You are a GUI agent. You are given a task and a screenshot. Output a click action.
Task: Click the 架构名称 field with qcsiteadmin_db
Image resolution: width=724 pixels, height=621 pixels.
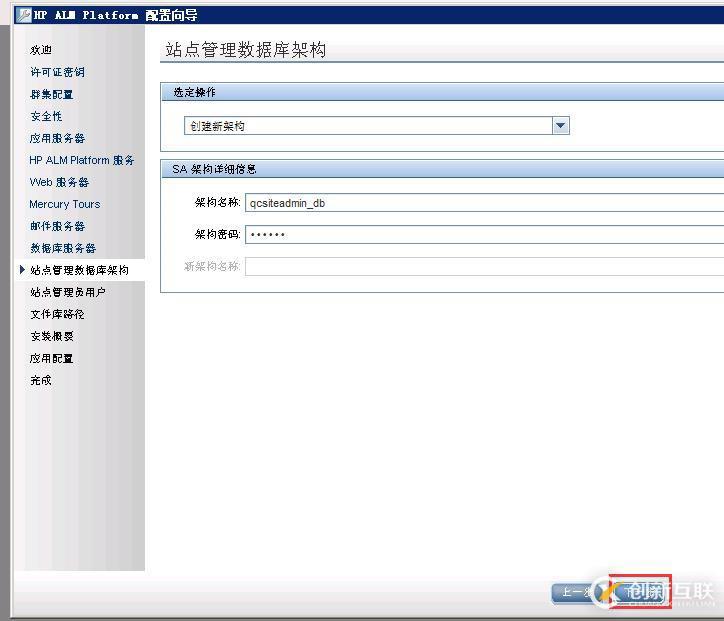point(484,203)
